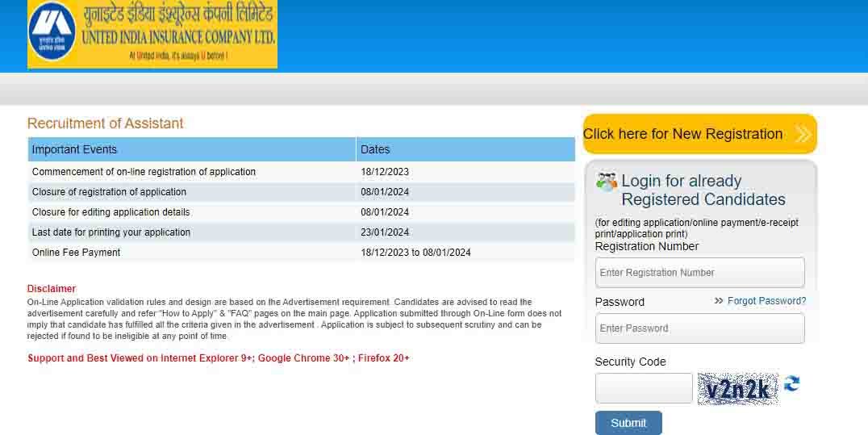Click the date 18/12/2023 for commencement
Viewport: 868px width, 435px height.
385,172
